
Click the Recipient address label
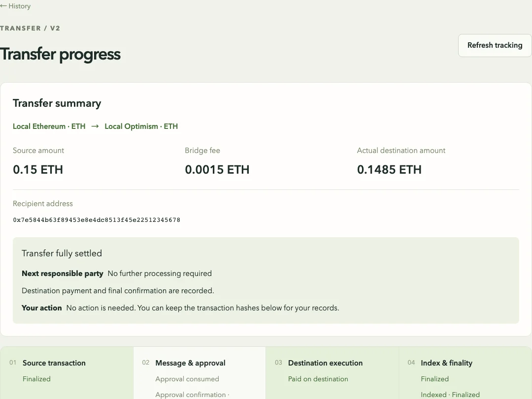coord(43,204)
